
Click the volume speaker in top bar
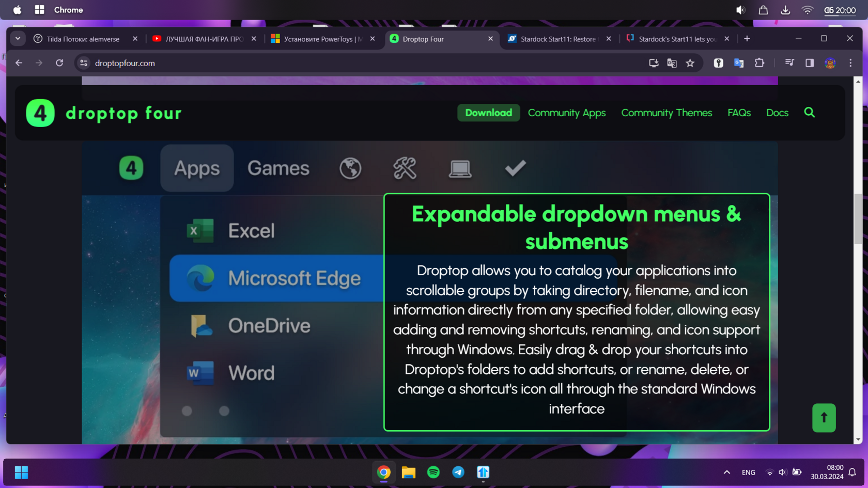pyautogui.click(x=740, y=10)
